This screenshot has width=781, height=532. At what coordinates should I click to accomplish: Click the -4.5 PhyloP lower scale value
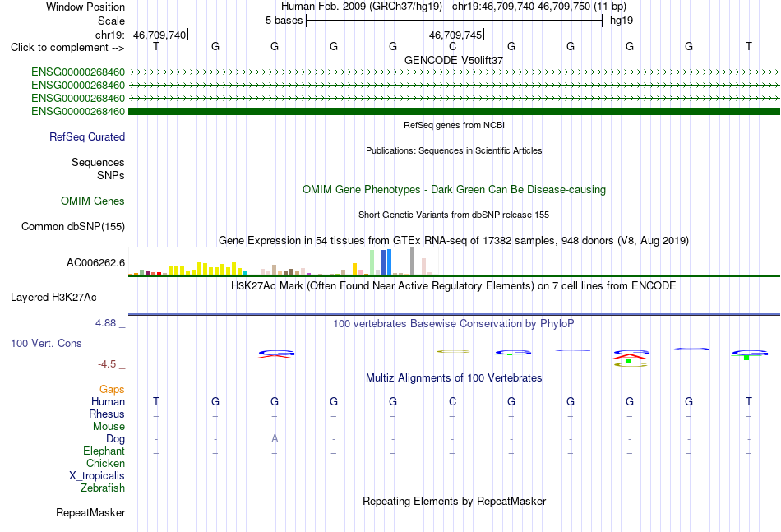point(107,364)
